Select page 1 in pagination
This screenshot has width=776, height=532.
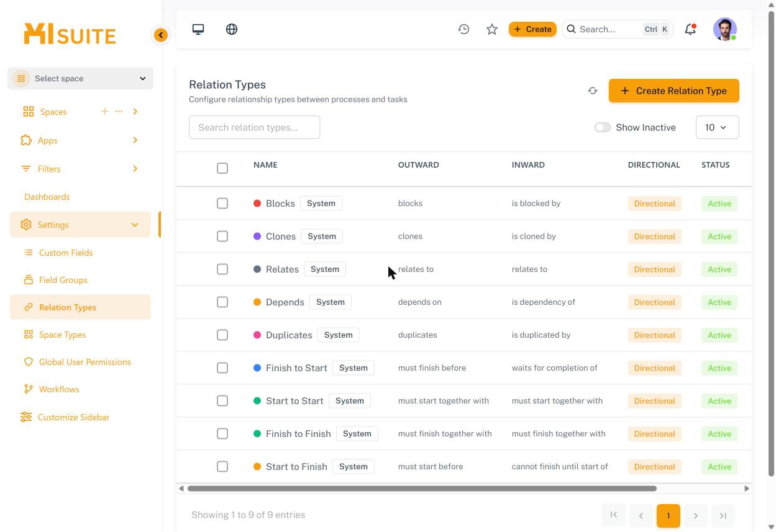(669, 515)
